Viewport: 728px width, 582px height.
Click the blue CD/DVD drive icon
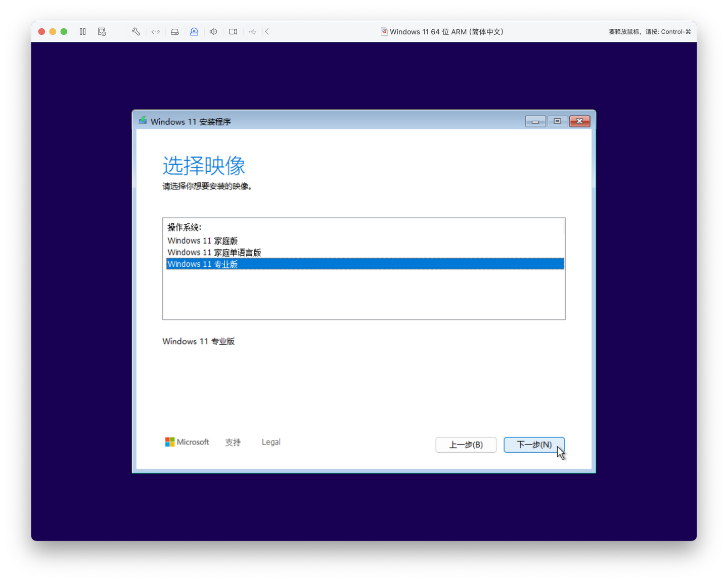pos(194,32)
